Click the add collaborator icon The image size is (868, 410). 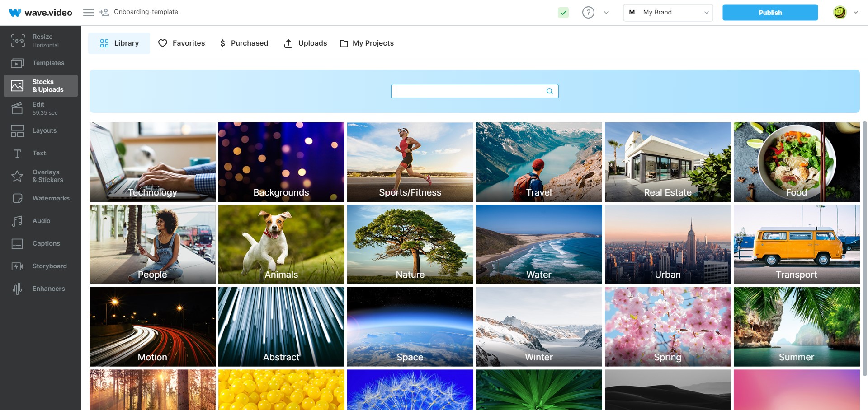tap(104, 13)
